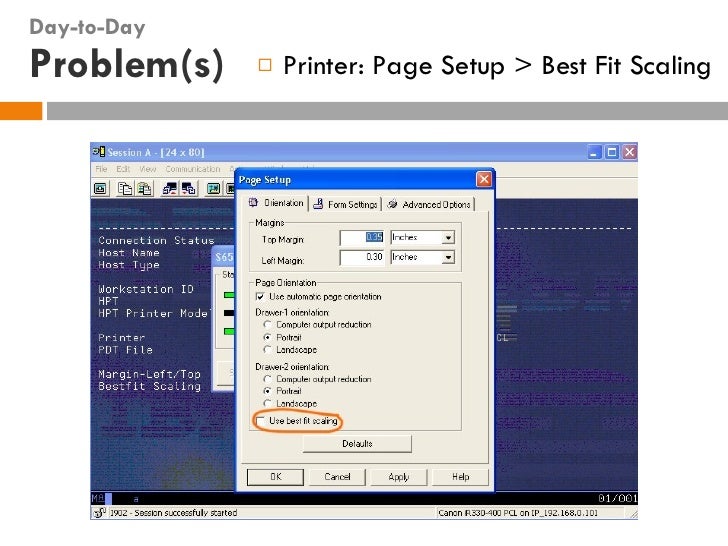
Task: Click the Session A application icon in title bar
Action: click(x=99, y=152)
